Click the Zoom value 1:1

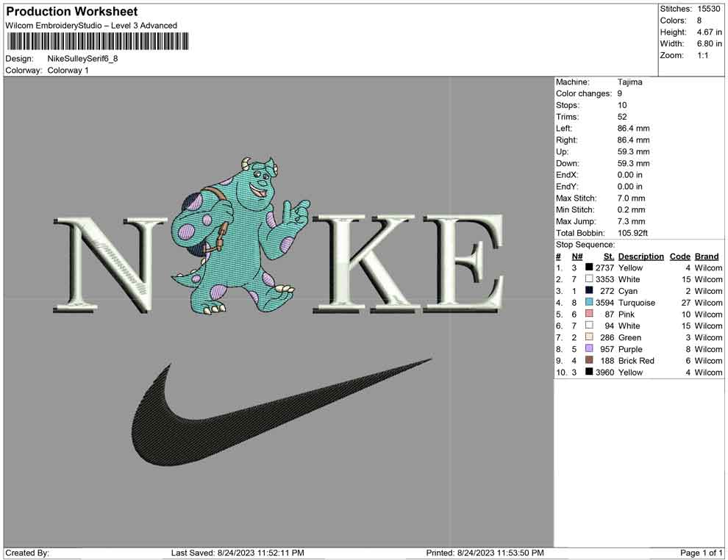[702, 55]
